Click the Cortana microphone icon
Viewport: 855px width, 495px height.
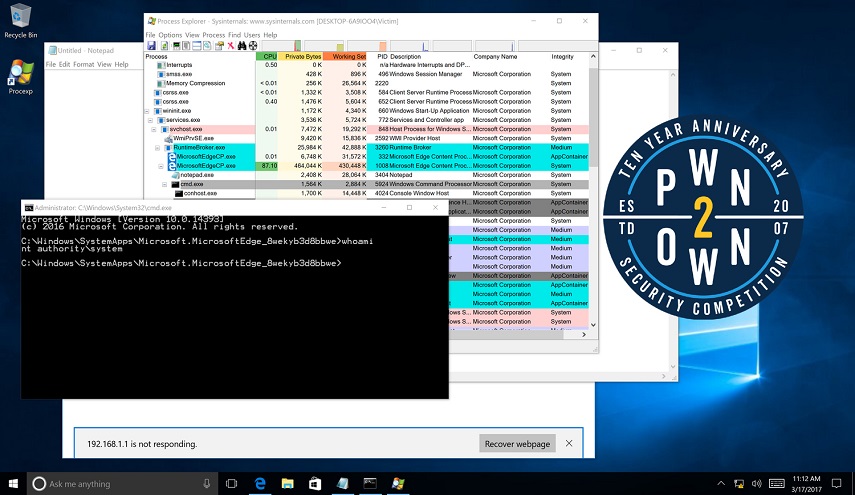click(207, 483)
